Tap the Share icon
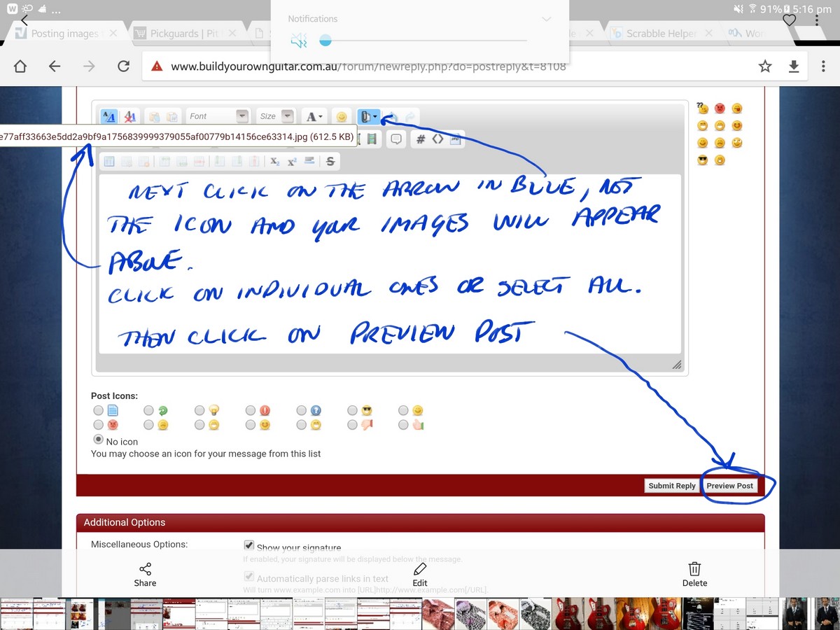Viewport: 840px width, 630px height. [x=145, y=574]
